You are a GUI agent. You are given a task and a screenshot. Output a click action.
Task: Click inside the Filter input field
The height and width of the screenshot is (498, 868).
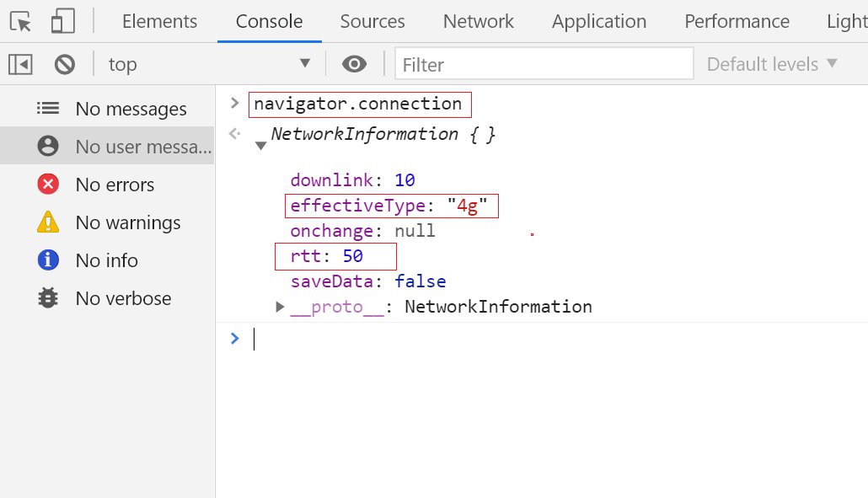click(x=544, y=64)
